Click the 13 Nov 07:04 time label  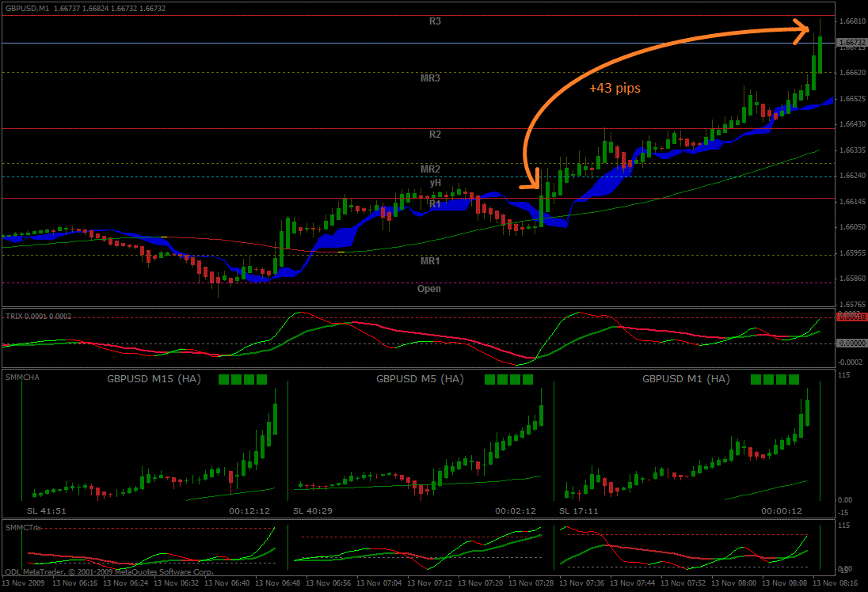[x=379, y=583]
